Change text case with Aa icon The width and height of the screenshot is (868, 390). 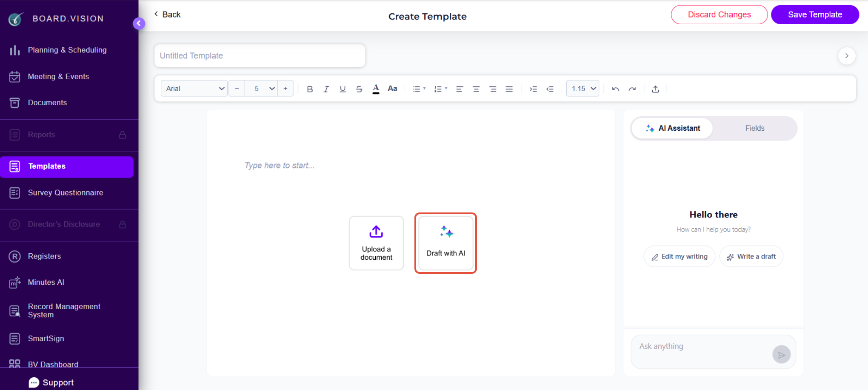[392, 89]
